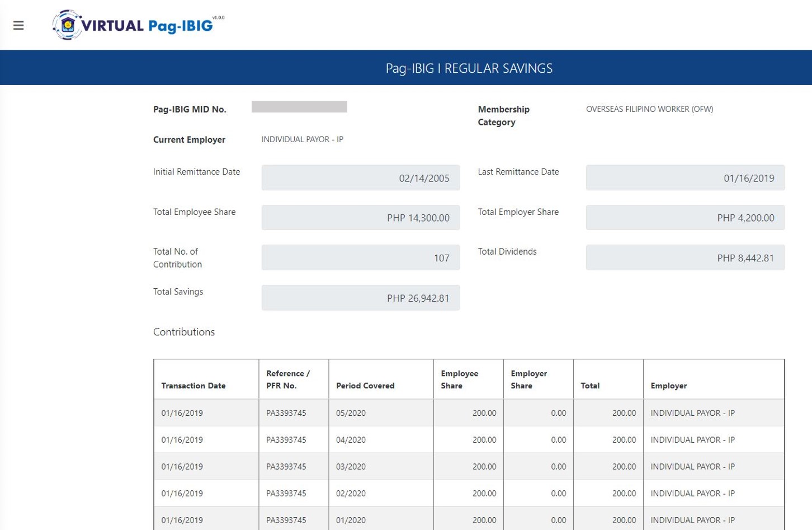This screenshot has width=812, height=530.
Task: Click the Pag-IBIG MID No. label
Action: pos(190,109)
